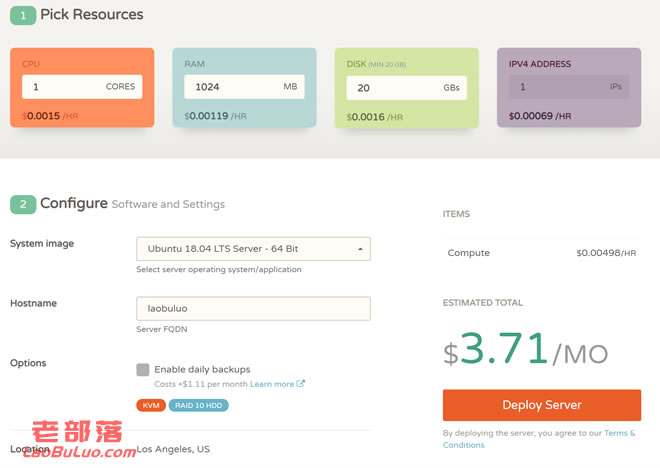The image size is (660, 468).
Task: Enable daily backups checkbox
Action: click(143, 370)
